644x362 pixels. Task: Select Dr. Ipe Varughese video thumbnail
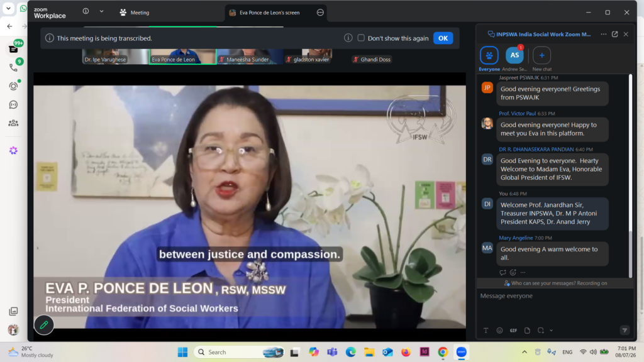tap(116, 57)
